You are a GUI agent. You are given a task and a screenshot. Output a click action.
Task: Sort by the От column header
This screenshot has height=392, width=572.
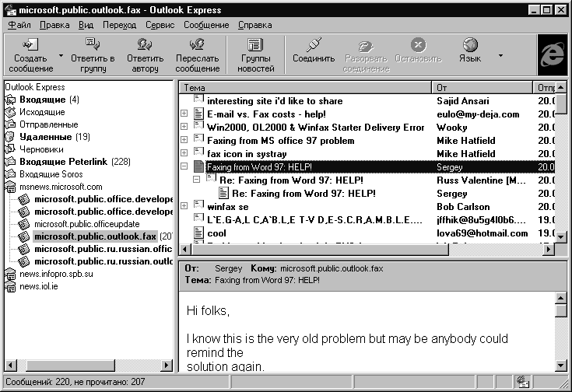[x=482, y=88]
